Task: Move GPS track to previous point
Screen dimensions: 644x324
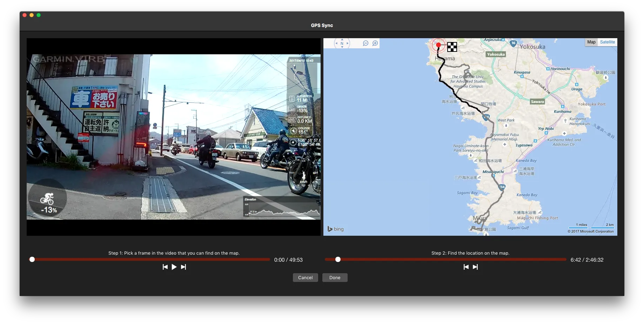Action: 466,267
